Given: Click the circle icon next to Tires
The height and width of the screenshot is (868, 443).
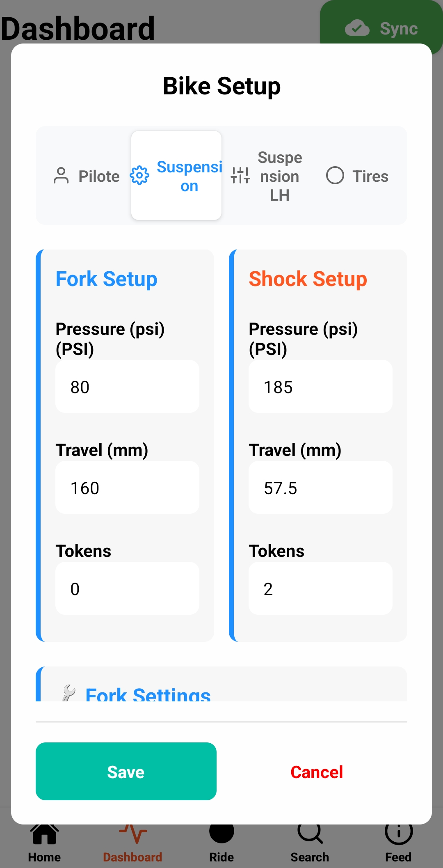Looking at the screenshot, I should [335, 176].
